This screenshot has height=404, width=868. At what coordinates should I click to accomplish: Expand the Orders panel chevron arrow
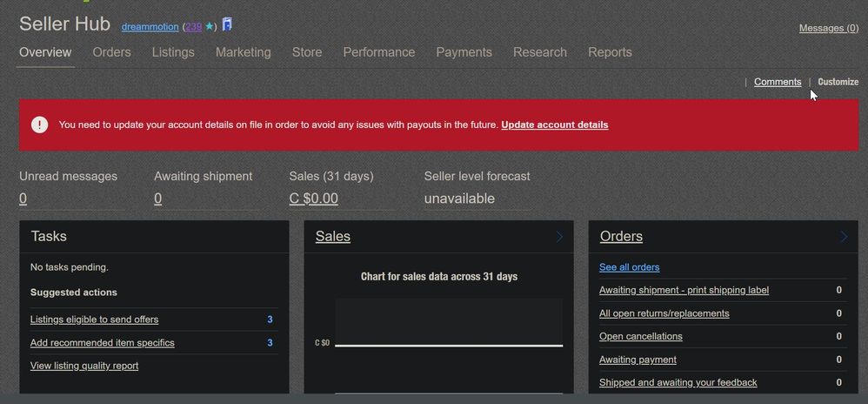click(844, 237)
